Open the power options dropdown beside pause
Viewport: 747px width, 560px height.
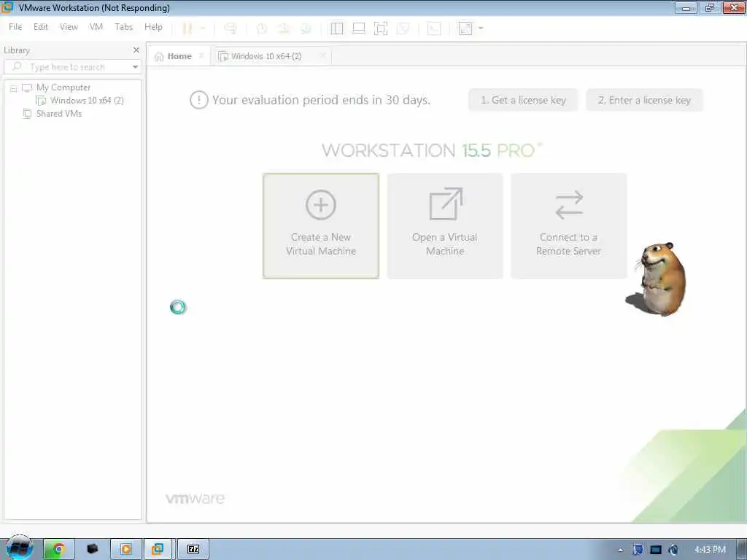(x=203, y=28)
